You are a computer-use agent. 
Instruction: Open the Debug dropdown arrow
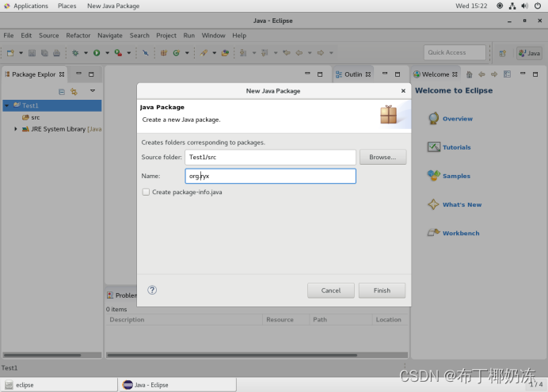86,53
